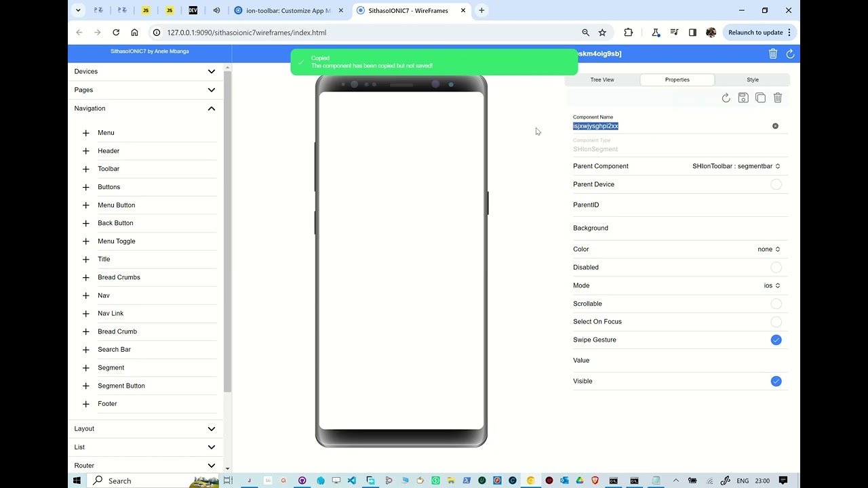Add a Nav component

click(x=86, y=296)
